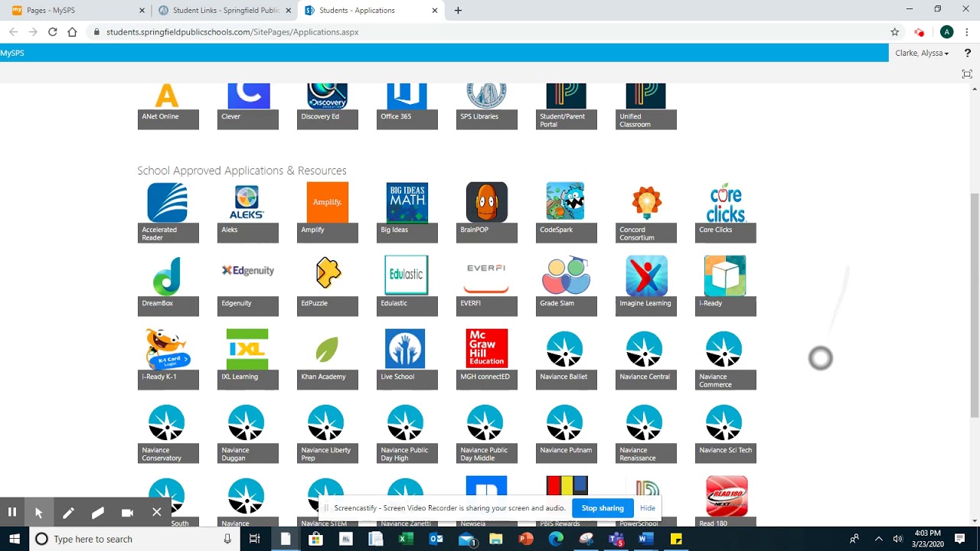Screen dimensions: 980x551
Task: Open the Clever app tile
Action: pyautogui.click(x=247, y=106)
